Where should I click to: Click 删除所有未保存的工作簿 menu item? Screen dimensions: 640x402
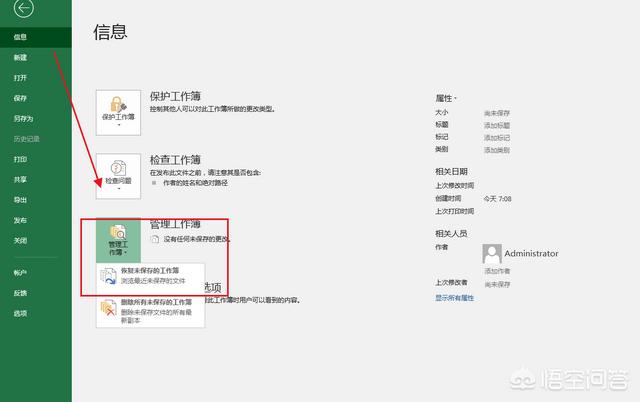(x=150, y=311)
